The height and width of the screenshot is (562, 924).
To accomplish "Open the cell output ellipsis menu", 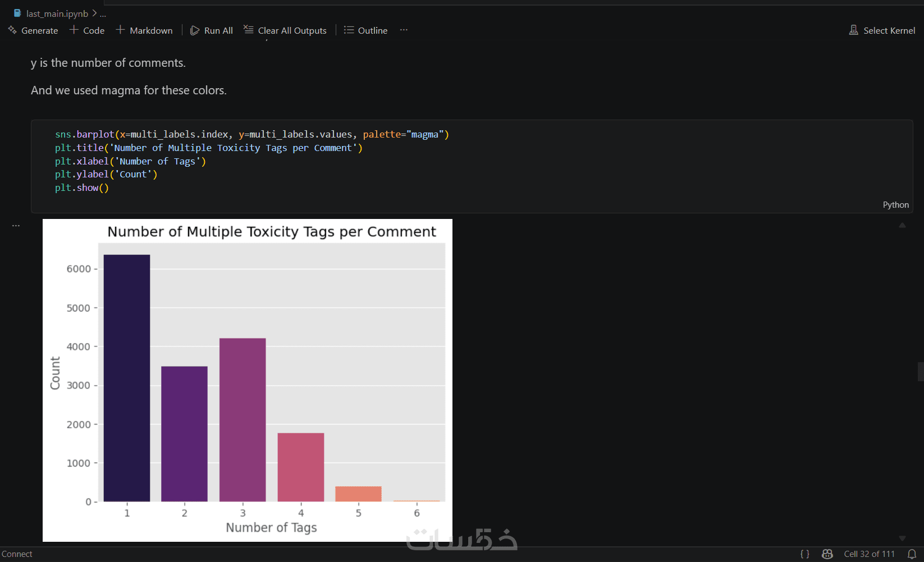I will [16, 225].
